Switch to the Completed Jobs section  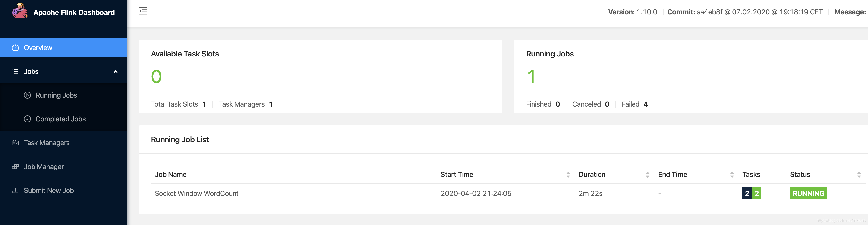(x=61, y=119)
